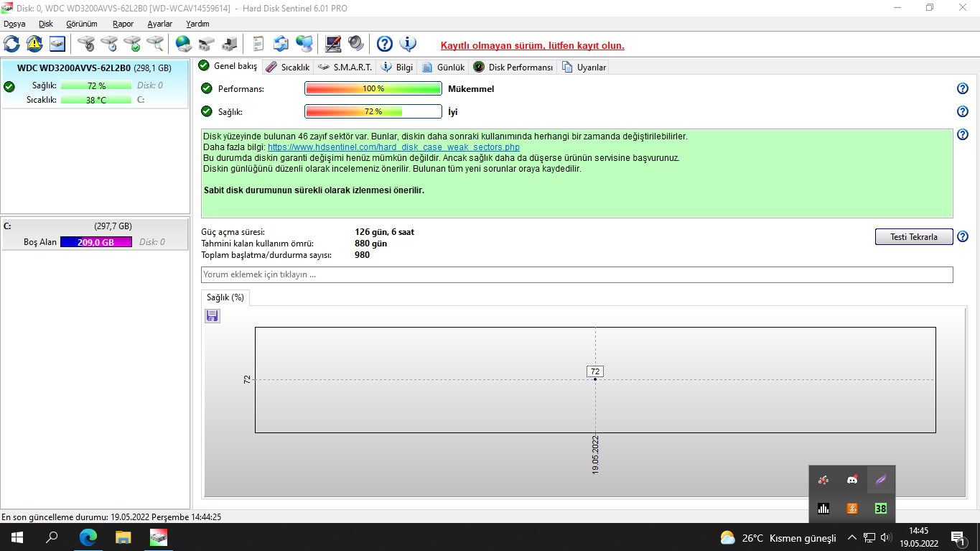The height and width of the screenshot is (551, 980).
Task: Open the Disk menu
Action: coord(46,24)
